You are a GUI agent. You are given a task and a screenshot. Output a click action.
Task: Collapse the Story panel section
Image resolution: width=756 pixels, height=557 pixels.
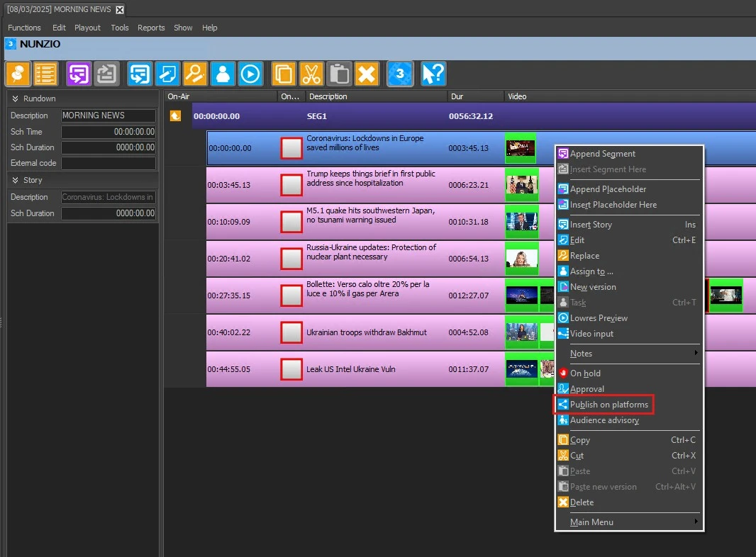point(15,181)
